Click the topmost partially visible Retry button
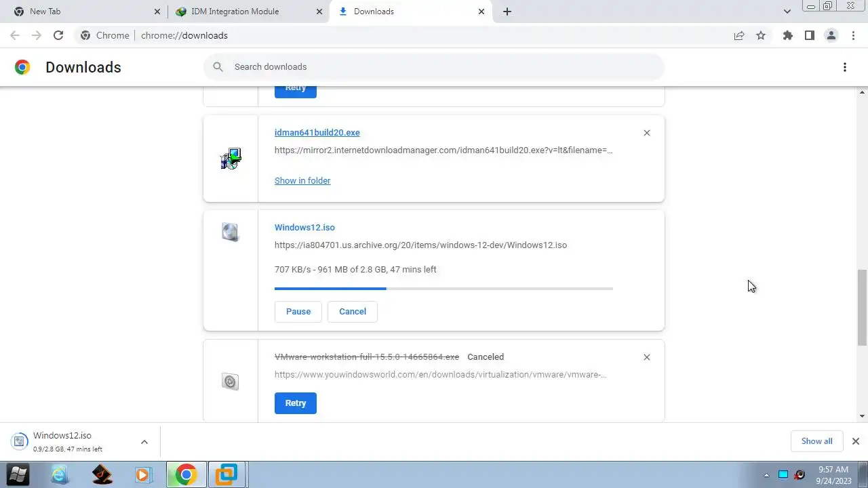Viewport: 868px width, 488px height. 296,91
